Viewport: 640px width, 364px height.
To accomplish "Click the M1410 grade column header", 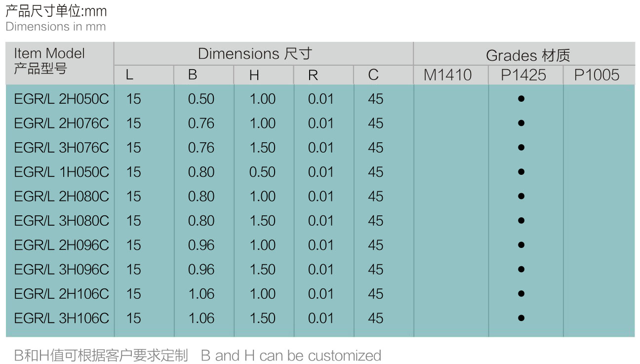I will click(448, 75).
